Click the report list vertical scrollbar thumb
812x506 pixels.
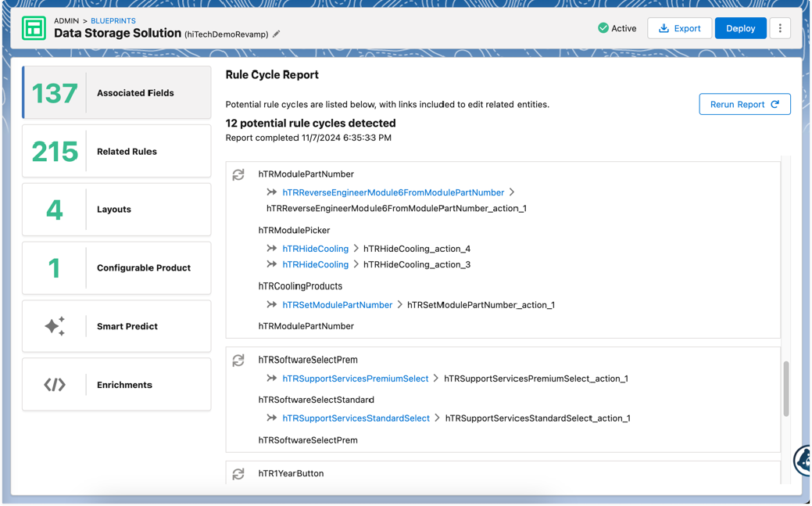(x=785, y=389)
